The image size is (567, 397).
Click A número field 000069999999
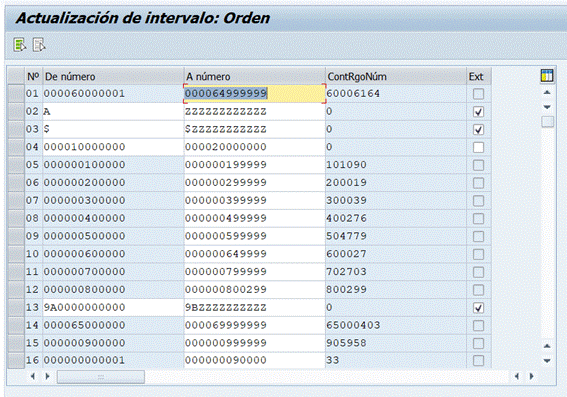[255, 325]
